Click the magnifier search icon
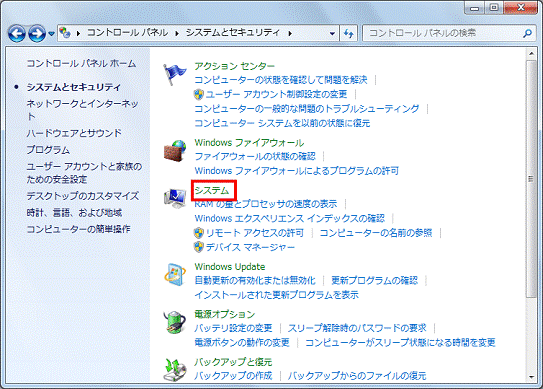 point(527,33)
